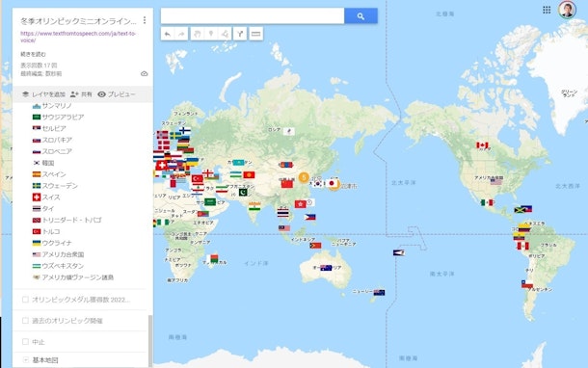Image resolution: width=588 pixels, height=368 pixels.
Task: Select the hand pan tool
Action: tap(197, 34)
